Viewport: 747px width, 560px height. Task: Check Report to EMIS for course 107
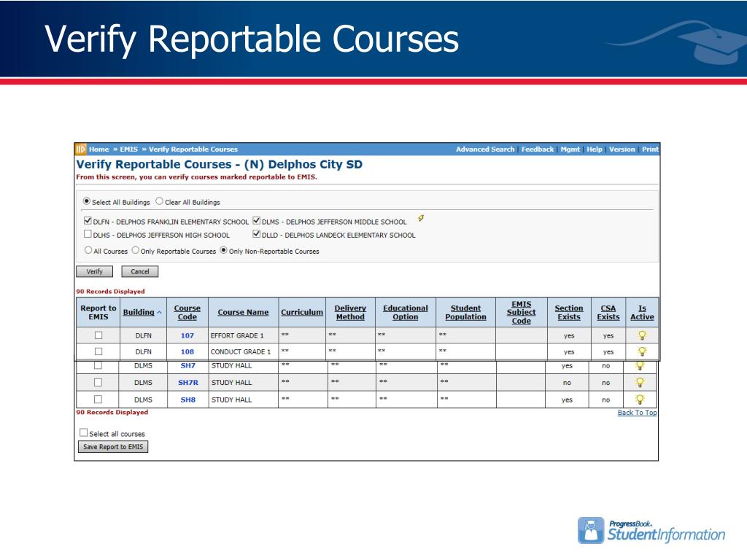pos(98,335)
